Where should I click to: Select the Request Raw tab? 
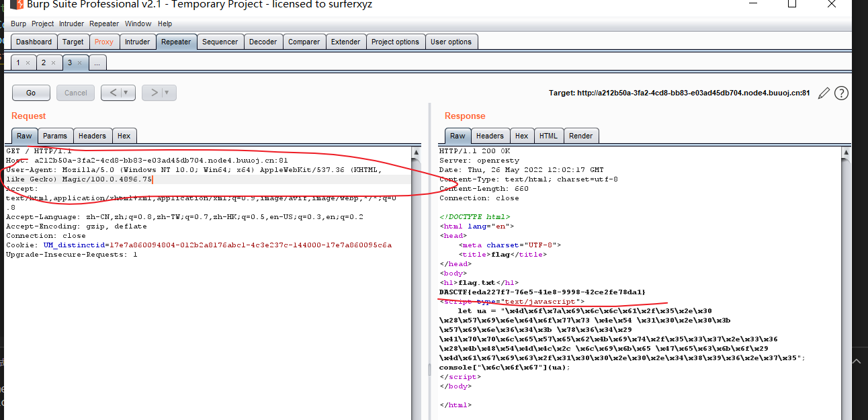[x=24, y=136]
